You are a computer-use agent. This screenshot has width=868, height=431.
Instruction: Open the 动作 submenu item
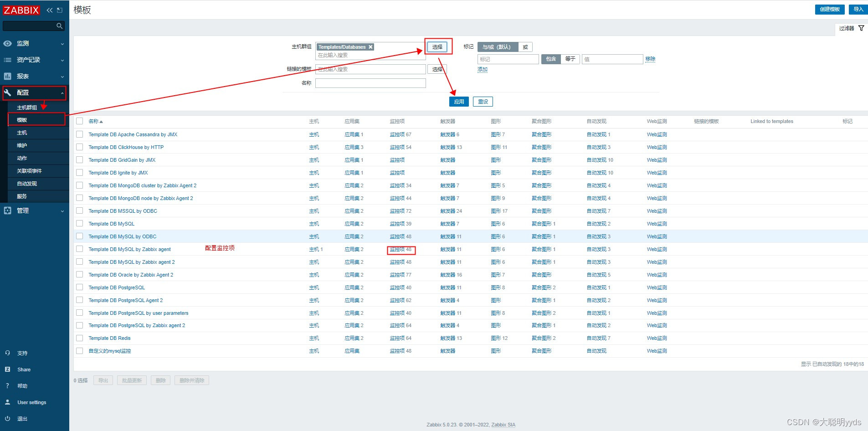click(22, 158)
